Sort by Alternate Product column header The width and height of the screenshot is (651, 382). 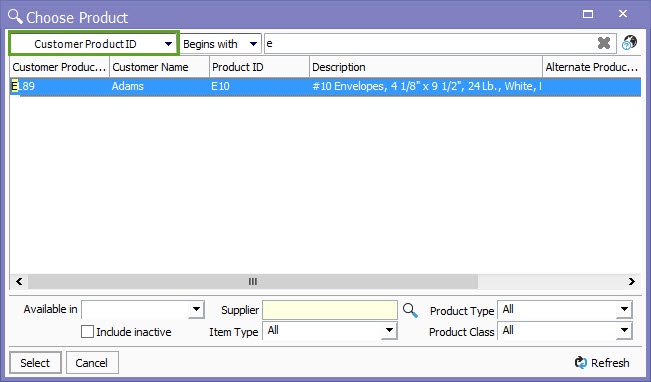pyautogui.click(x=592, y=67)
